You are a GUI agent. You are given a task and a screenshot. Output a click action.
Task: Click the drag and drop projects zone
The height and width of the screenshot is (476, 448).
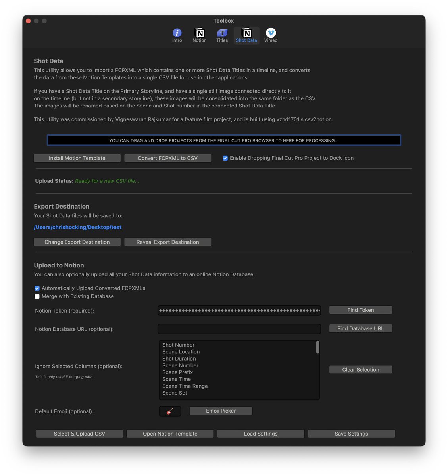click(224, 140)
